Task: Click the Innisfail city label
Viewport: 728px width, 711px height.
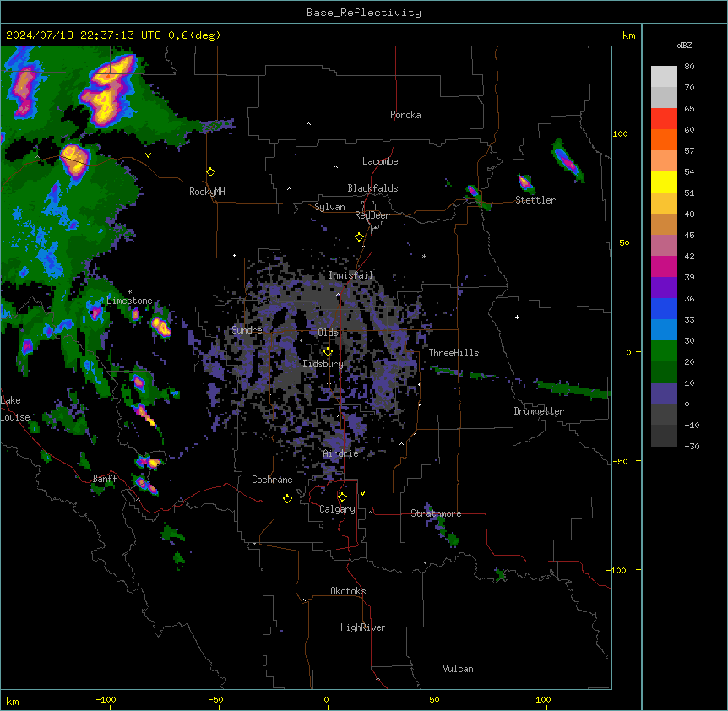Action: coord(350,275)
